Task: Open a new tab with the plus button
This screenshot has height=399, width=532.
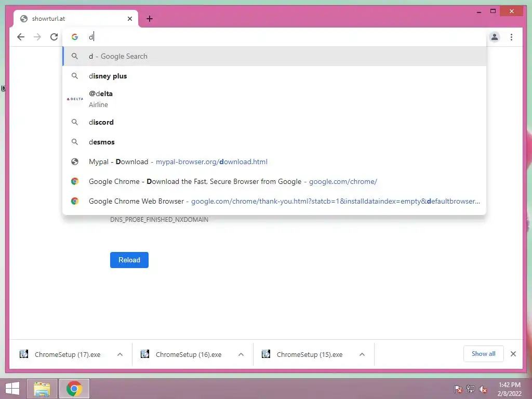Action: [x=150, y=19]
